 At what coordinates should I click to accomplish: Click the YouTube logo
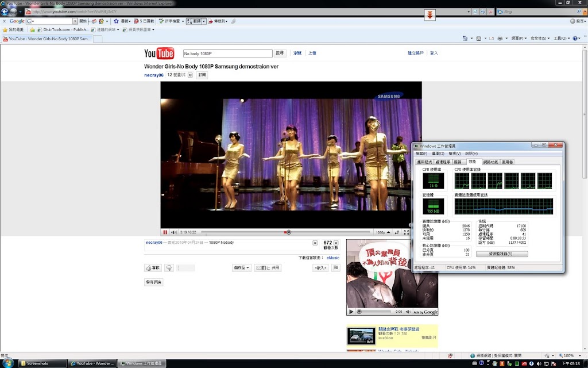pyautogui.click(x=159, y=53)
